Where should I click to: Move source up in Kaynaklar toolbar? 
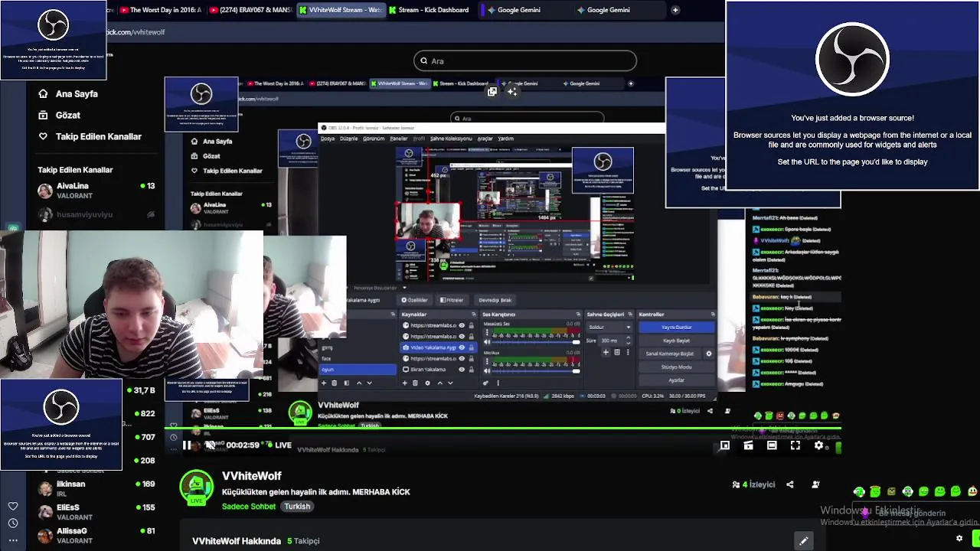point(439,383)
